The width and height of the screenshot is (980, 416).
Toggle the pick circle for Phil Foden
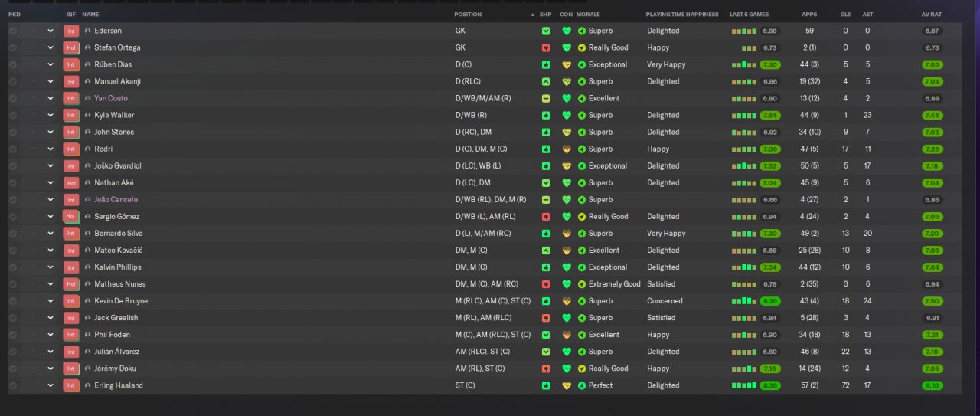(x=13, y=335)
